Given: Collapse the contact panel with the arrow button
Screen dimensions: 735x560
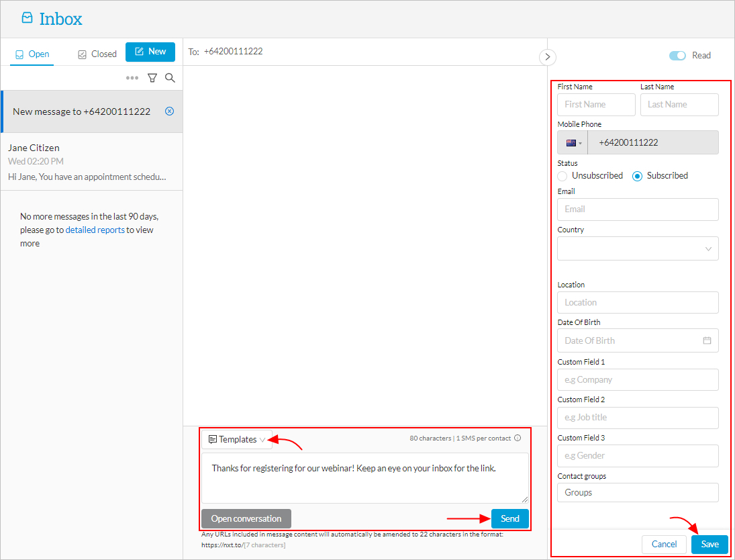Looking at the screenshot, I should [x=547, y=57].
